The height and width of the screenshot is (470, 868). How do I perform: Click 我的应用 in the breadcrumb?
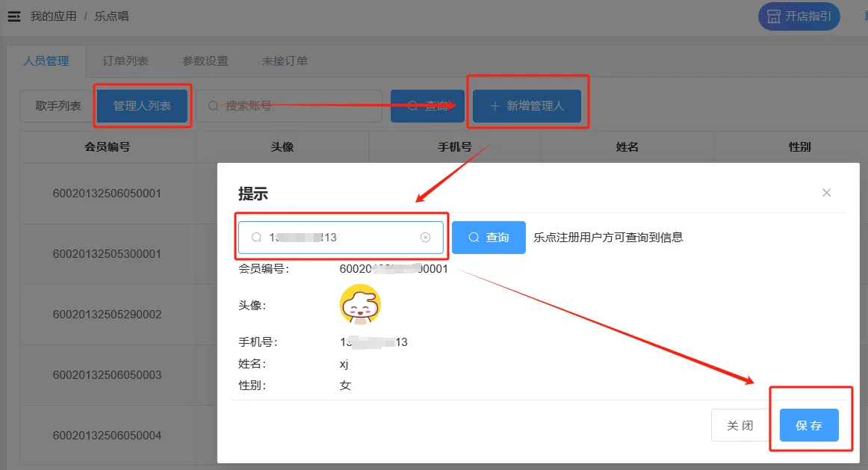pos(53,16)
